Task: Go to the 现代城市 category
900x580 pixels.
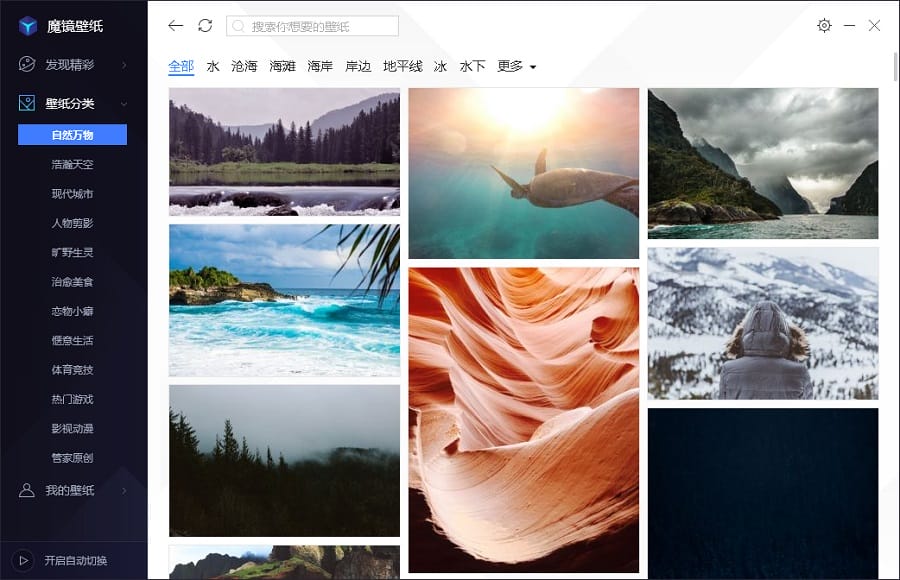Action: (x=72, y=194)
